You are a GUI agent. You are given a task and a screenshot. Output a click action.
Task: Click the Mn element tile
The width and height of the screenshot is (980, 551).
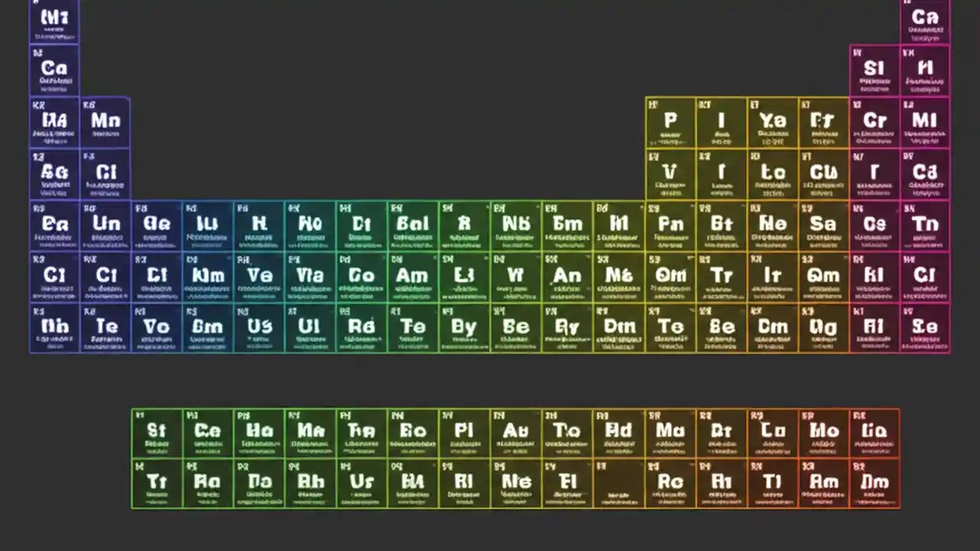(x=105, y=121)
